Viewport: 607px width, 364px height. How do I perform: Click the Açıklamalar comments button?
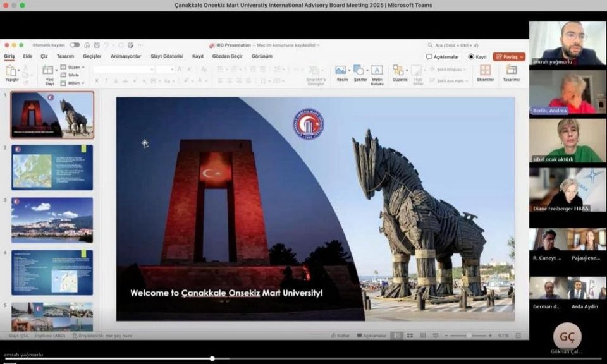(x=443, y=56)
